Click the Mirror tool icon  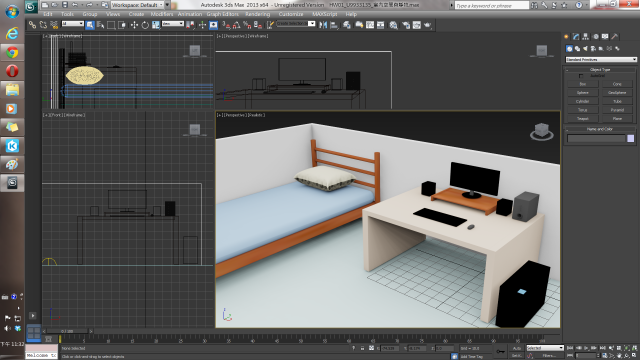click(323, 25)
